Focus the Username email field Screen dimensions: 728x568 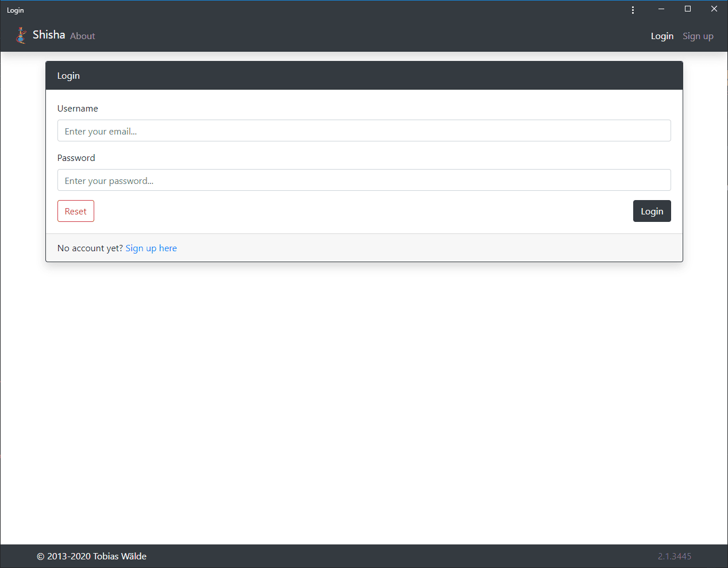[x=364, y=131]
